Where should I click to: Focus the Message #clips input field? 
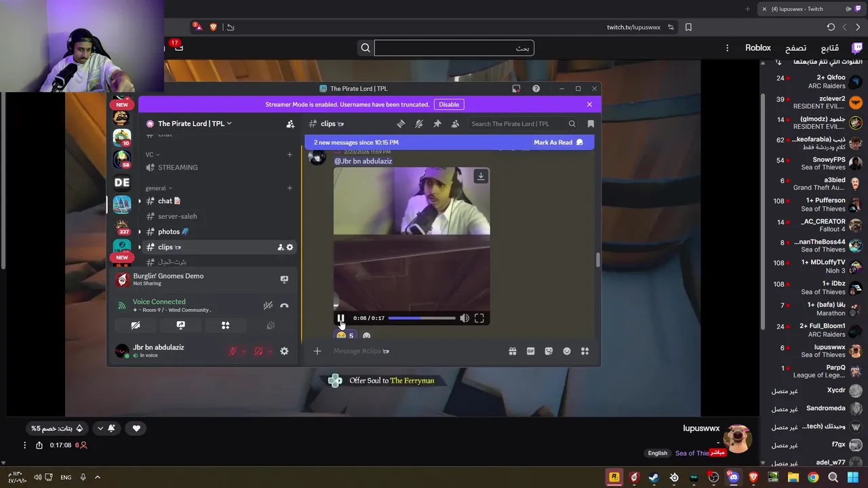point(417,351)
